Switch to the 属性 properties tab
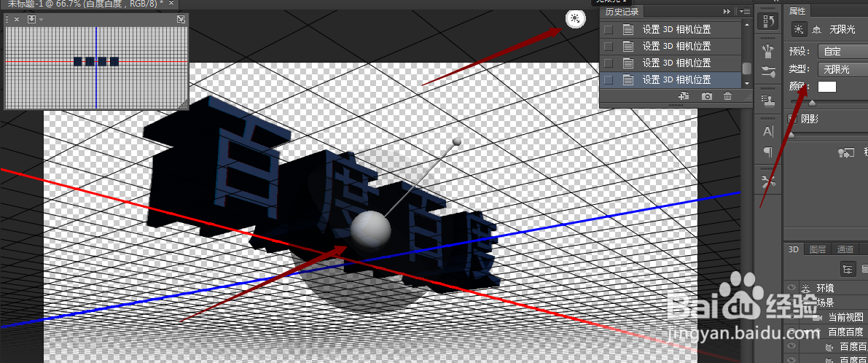Viewport: 868px width, 363px height. point(797,10)
